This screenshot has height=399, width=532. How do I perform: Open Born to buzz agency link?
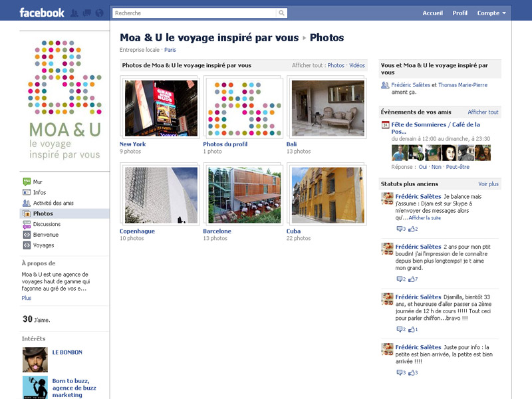pyautogui.click(x=74, y=388)
